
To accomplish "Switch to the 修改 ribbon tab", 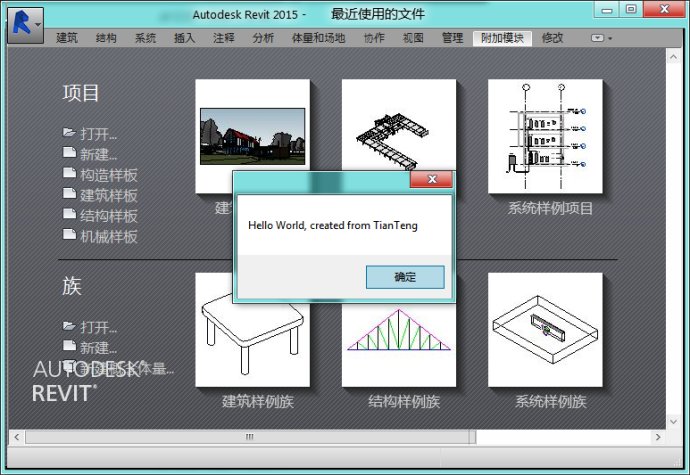I will pyautogui.click(x=552, y=38).
